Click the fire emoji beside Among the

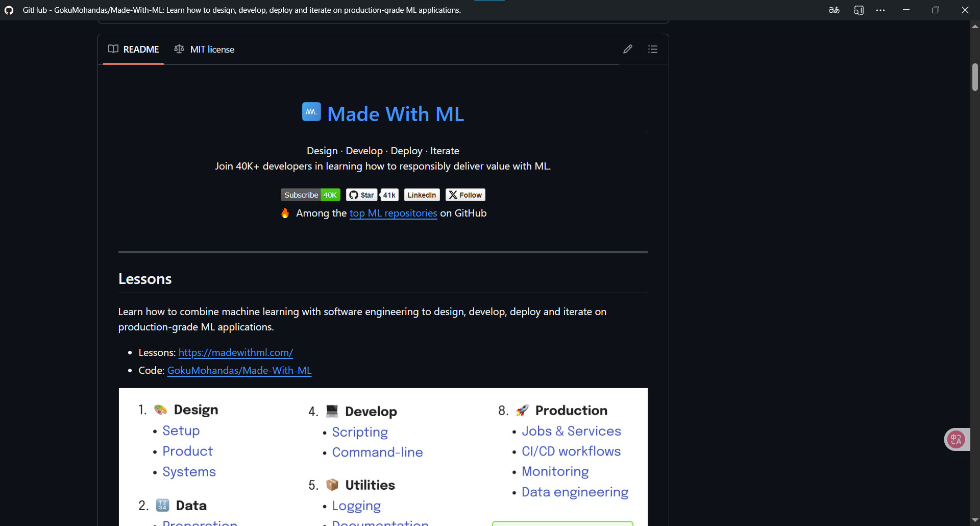click(x=285, y=213)
